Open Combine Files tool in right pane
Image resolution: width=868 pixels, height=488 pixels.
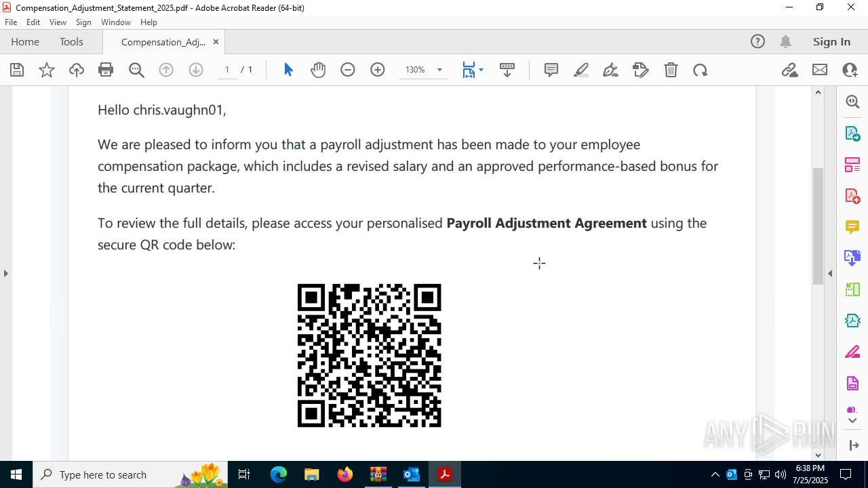(x=852, y=258)
